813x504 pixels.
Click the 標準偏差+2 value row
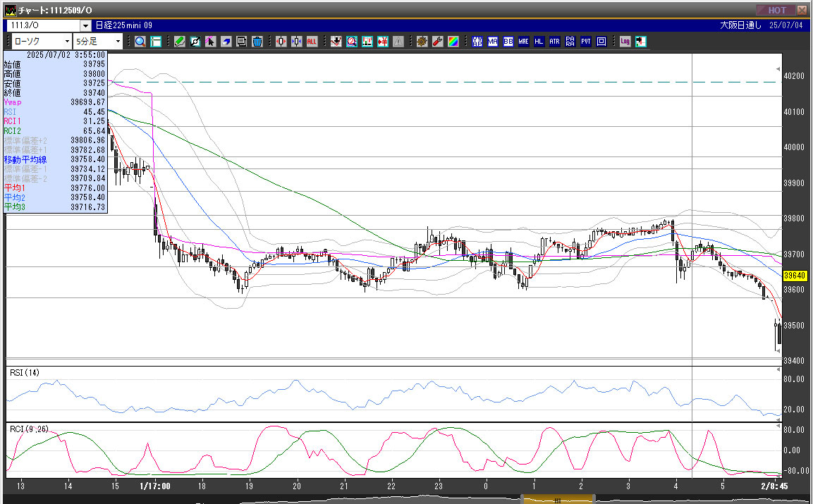(54, 140)
